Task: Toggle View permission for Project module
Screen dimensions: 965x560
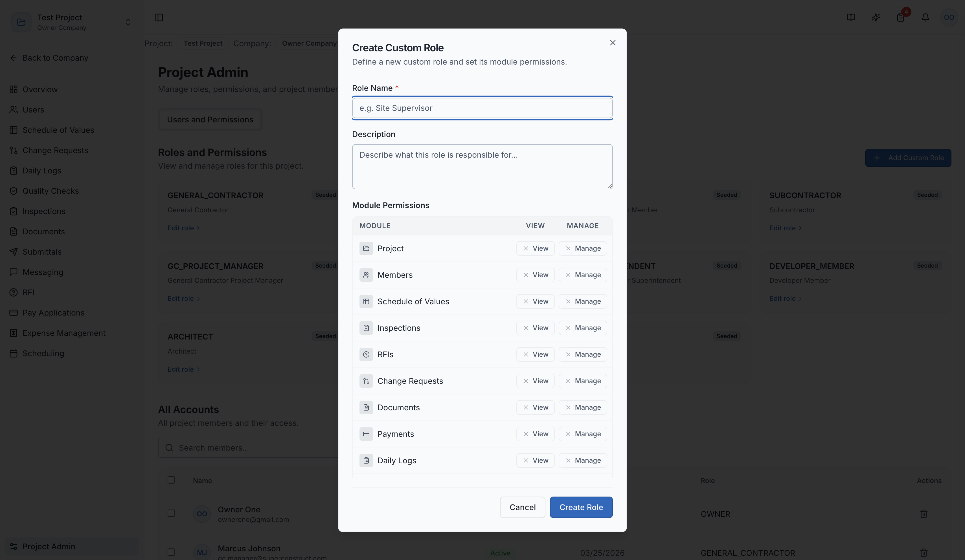Action: [535, 248]
